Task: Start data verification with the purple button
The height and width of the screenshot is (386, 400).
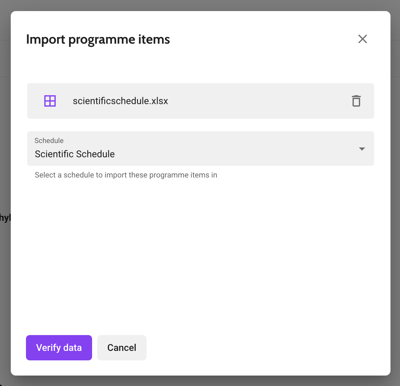Action: click(x=59, y=347)
